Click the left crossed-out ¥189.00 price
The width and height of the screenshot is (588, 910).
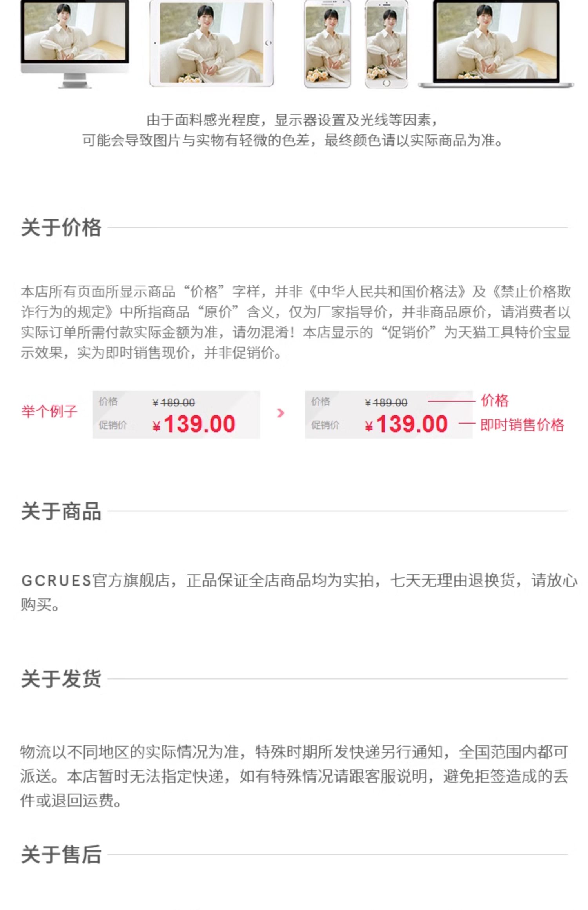174,402
